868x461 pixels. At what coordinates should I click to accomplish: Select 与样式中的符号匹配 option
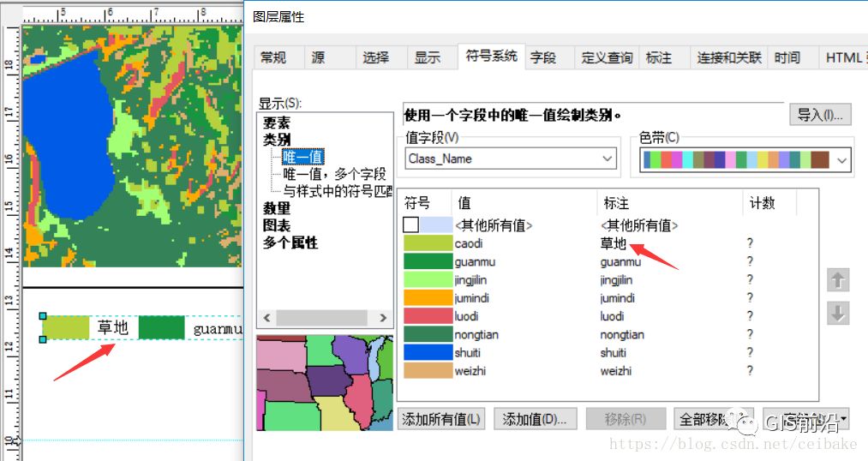(x=338, y=191)
